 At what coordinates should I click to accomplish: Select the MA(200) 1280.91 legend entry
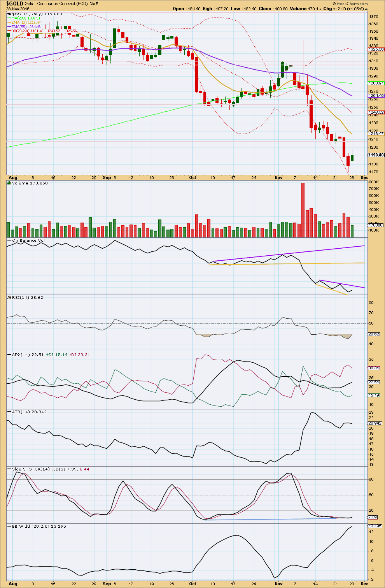click(x=24, y=18)
